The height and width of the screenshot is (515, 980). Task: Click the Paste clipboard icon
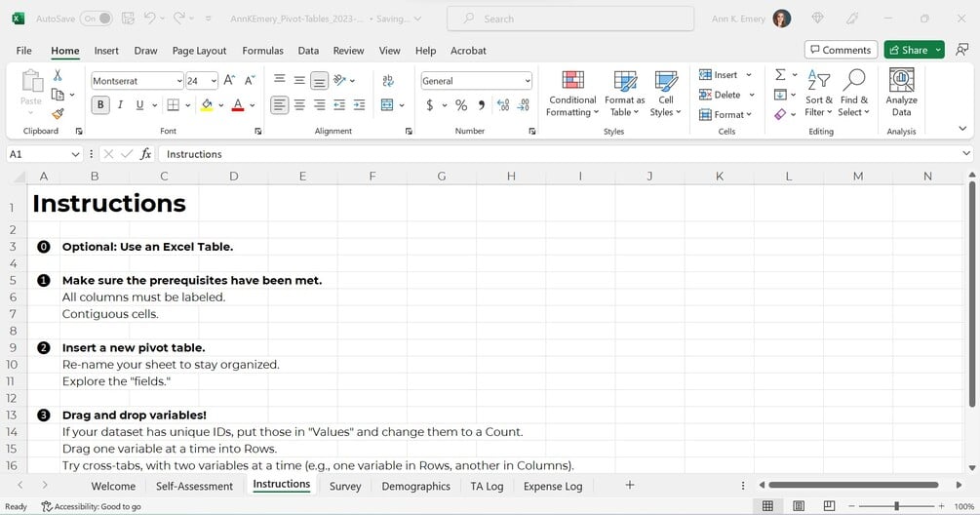(x=31, y=82)
